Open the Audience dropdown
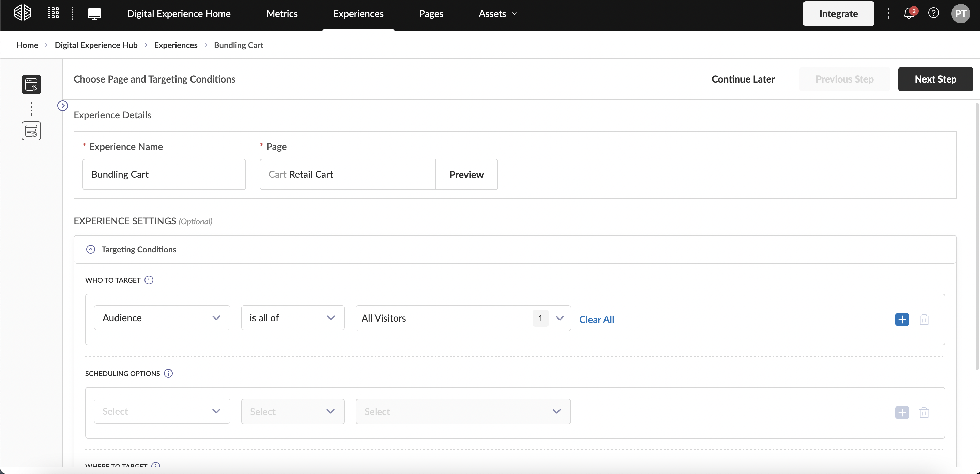The image size is (980, 474). pos(162,317)
